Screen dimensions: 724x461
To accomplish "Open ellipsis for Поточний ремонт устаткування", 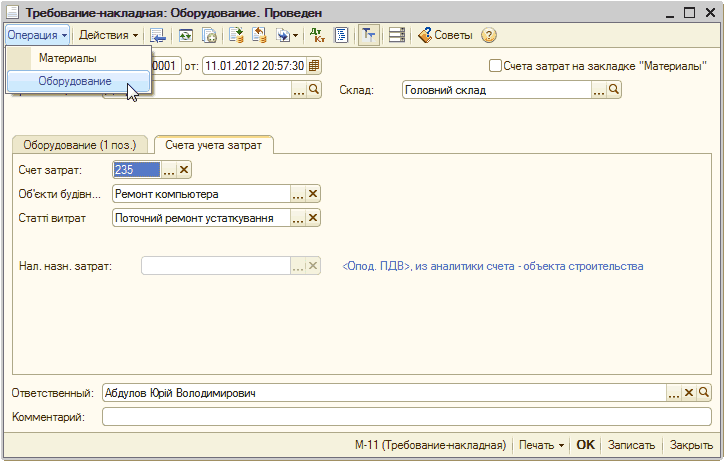I will [x=298, y=218].
